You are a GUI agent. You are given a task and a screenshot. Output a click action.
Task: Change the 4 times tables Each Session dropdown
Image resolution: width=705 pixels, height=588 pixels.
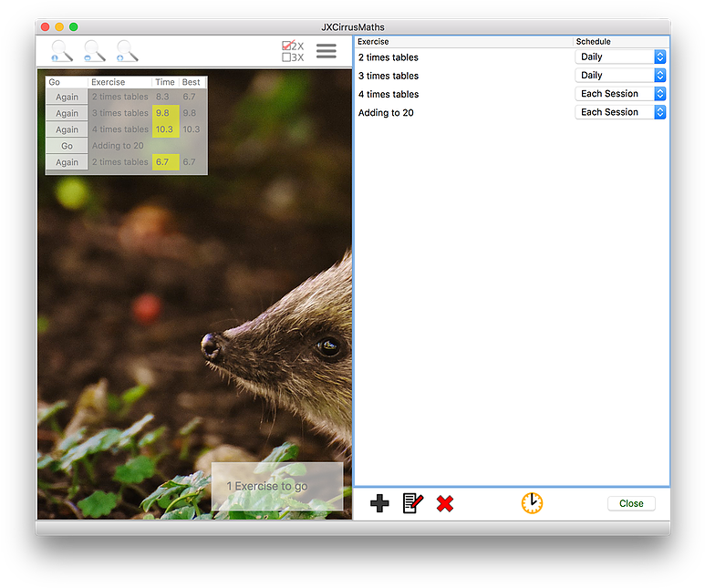point(620,94)
